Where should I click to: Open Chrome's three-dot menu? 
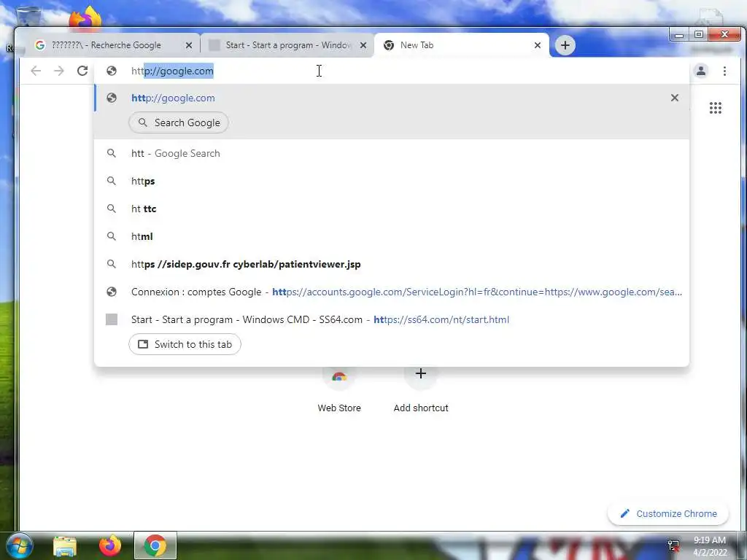tap(724, 71)
